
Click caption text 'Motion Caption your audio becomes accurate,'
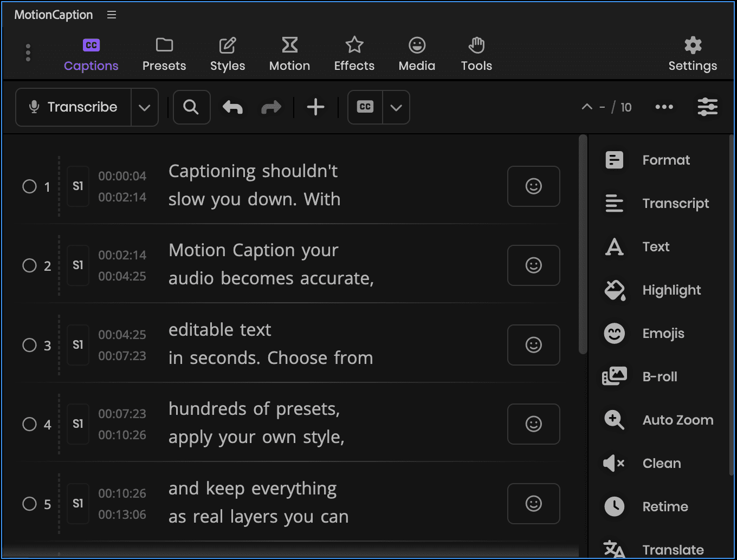coord(271,264)
